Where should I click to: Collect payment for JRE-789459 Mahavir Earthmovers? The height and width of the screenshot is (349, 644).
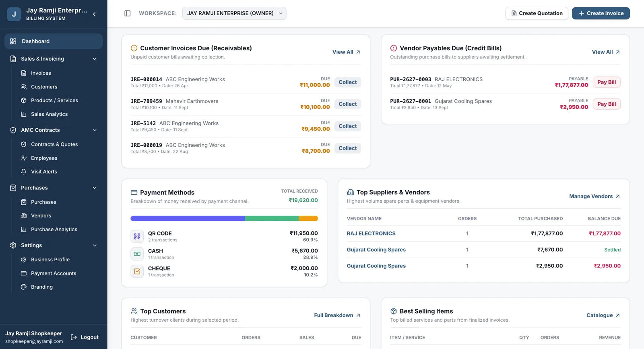(348, 104)
